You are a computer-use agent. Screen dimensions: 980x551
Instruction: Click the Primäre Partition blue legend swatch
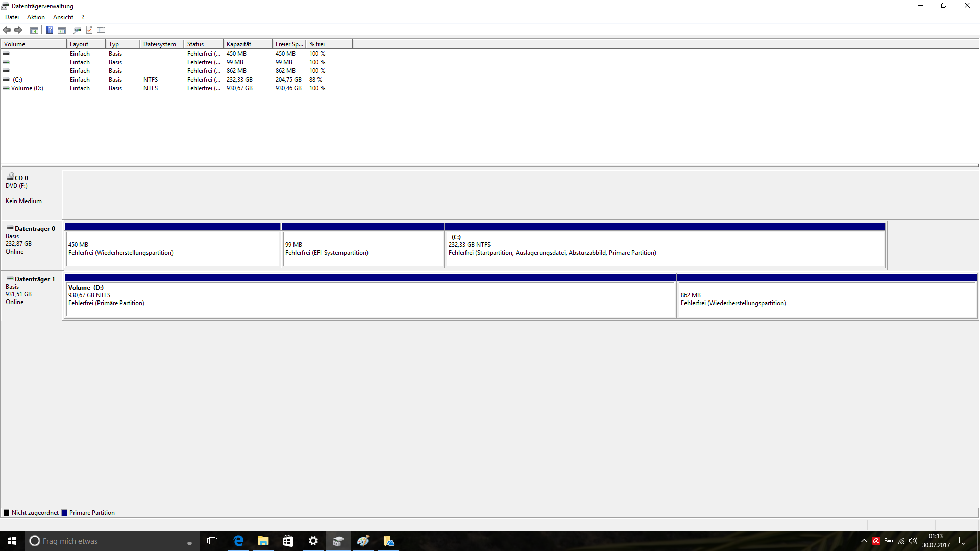tap(64, 513)
